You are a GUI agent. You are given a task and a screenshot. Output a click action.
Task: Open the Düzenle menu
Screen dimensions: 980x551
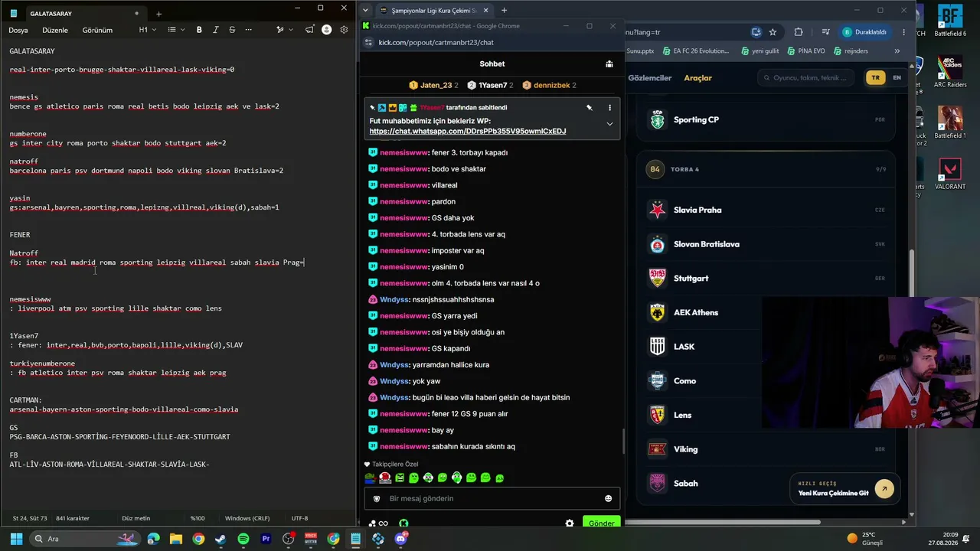55,30
